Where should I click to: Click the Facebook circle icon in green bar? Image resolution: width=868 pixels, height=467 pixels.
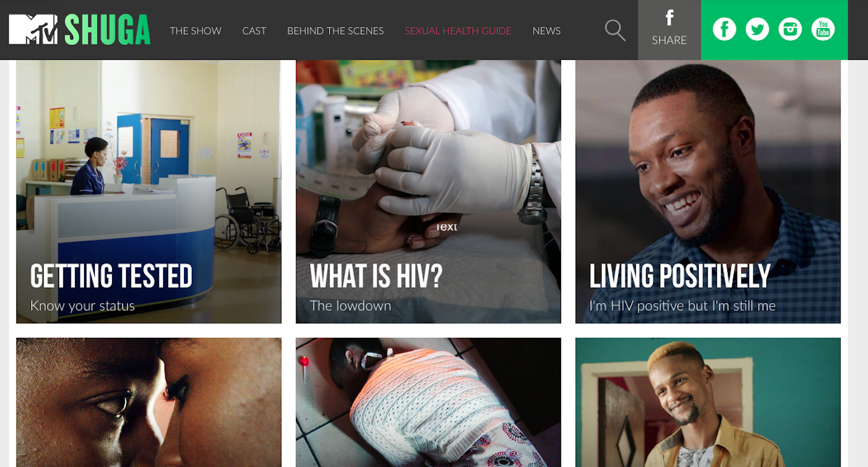click(x=724, y=29)
